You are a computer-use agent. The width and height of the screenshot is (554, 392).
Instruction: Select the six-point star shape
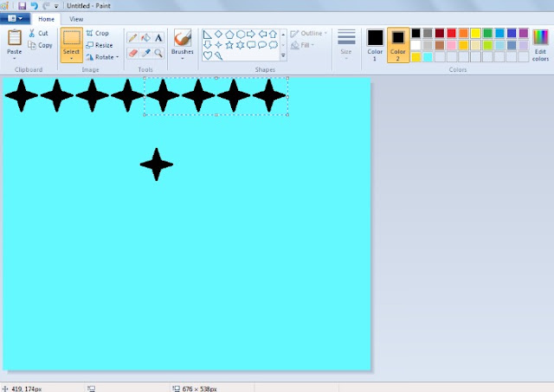point(241,45)
